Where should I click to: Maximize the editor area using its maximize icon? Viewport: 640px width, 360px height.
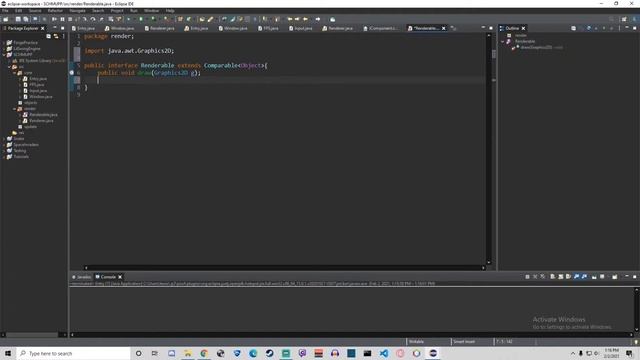click(491, 28)
